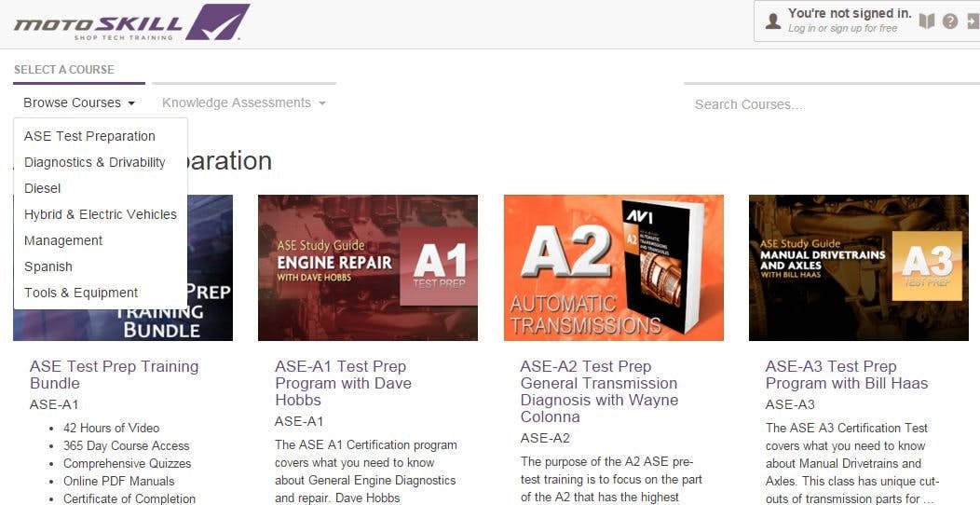The image size is (980, 505).
Task: Click the MotoSkill logo
Action: 131,22
